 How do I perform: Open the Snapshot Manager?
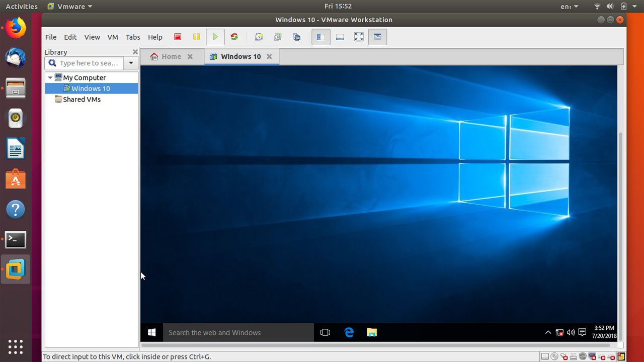point(296,36)
